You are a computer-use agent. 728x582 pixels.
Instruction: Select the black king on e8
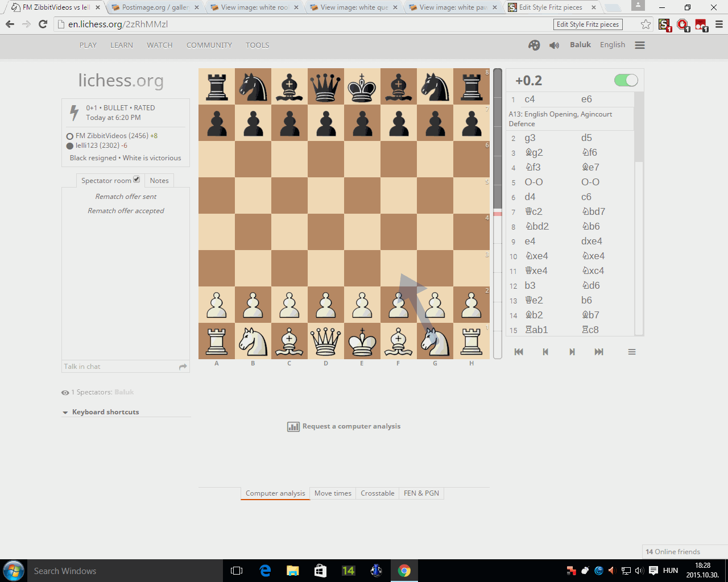[362, 87]
